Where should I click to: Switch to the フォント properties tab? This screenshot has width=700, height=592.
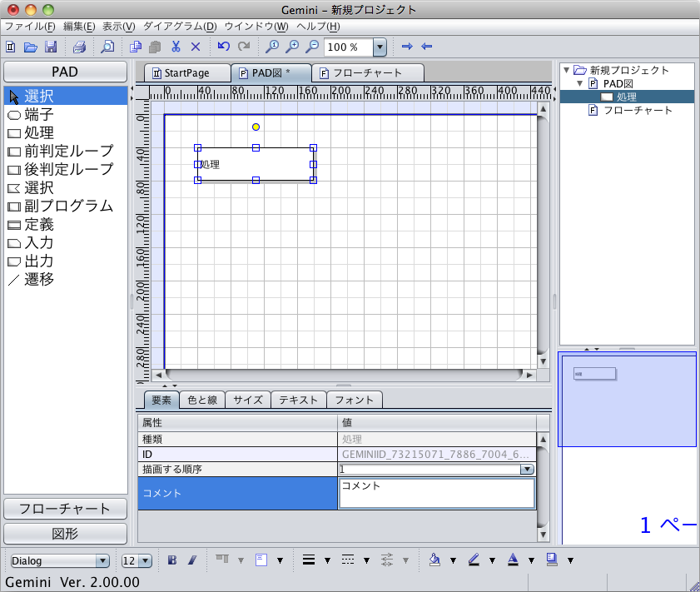pos(355,400)
